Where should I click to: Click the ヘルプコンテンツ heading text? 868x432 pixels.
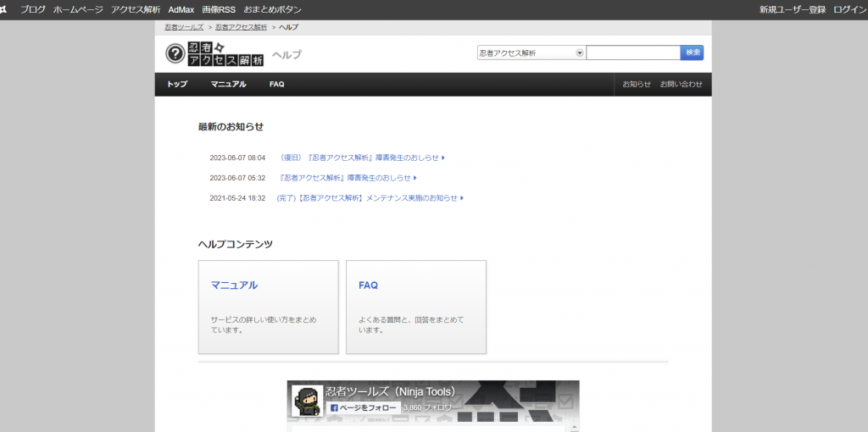236,244
